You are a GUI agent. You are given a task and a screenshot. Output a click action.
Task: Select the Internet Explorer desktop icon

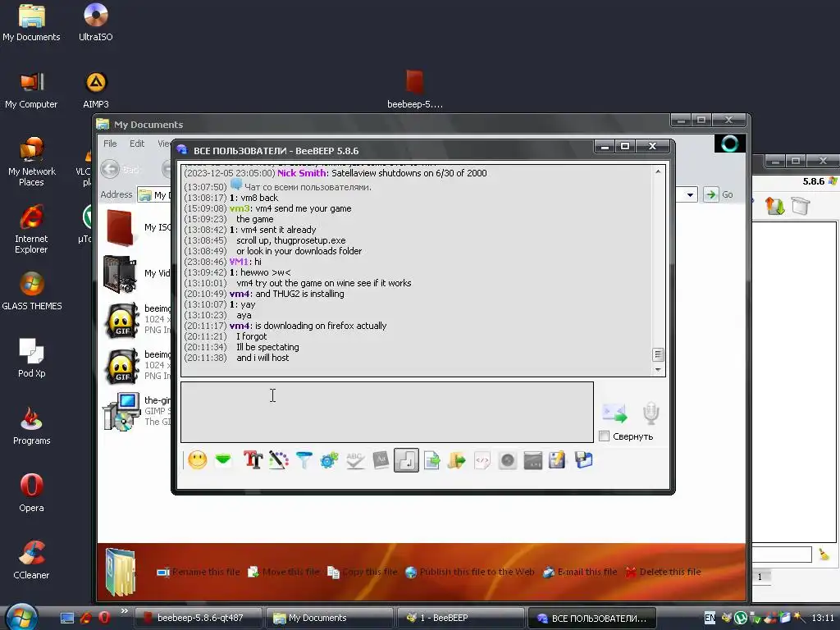click(31, 230)
